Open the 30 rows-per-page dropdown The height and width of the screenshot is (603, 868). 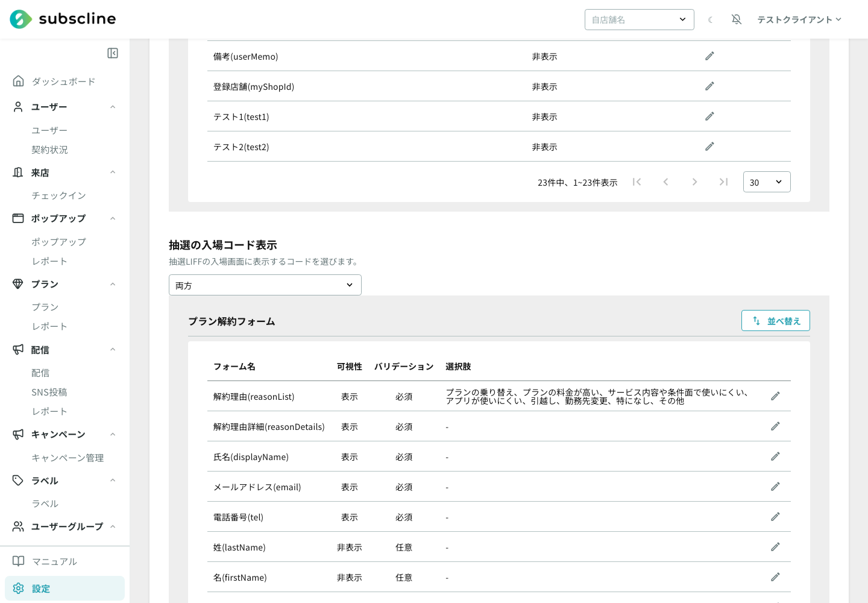(x=767, y=182)
